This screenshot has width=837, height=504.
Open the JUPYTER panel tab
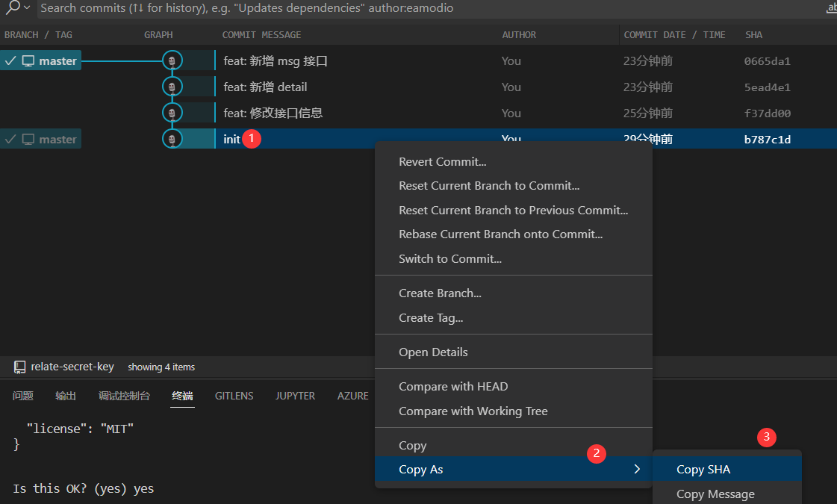pyautogui.click(x=295, y=396)
